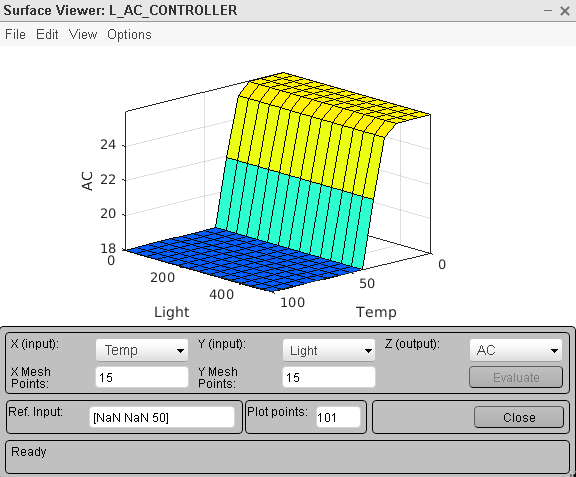The height and width of the screenshot is (477, 576).
Task: Open the Options menu
Action: tap(129, 35)
